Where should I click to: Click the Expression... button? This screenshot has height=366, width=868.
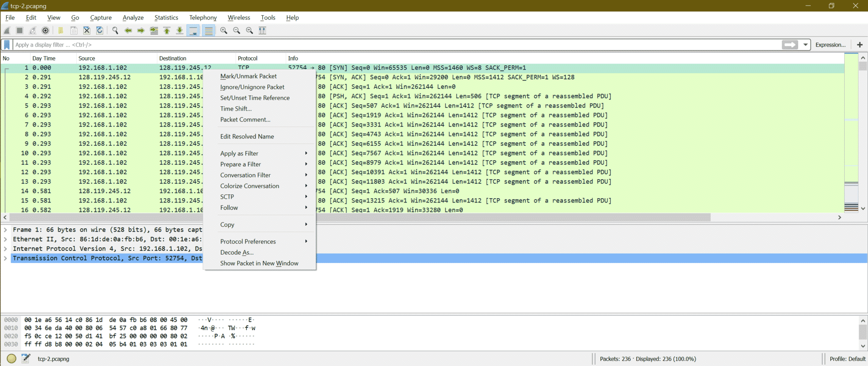[x=830, y=44]
